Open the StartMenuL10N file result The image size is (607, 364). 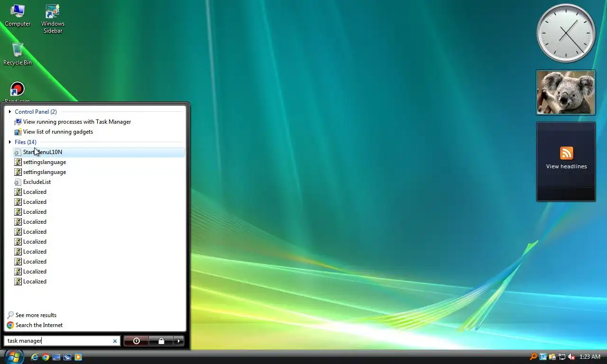(x=99, y=152)
